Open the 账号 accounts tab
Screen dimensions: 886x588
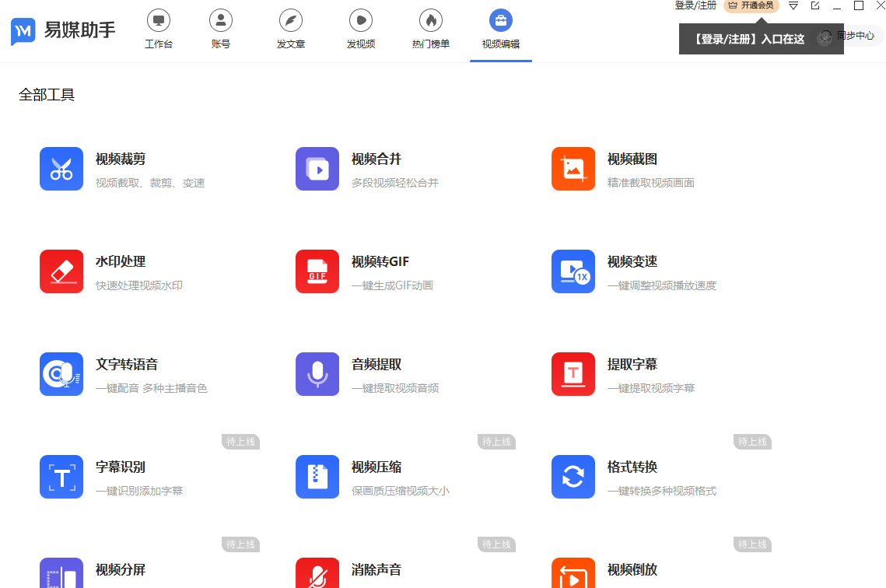click(220, 30)
